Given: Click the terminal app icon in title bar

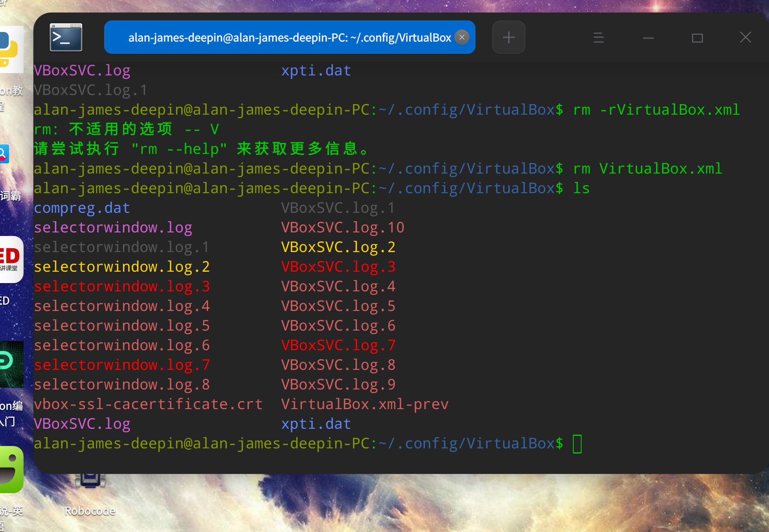Looking at the screenshot, I should (66, 38).
